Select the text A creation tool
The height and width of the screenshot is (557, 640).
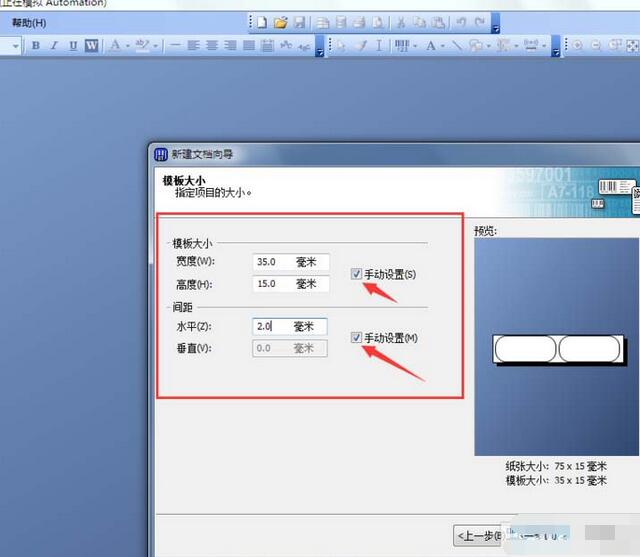pos(431,46)
